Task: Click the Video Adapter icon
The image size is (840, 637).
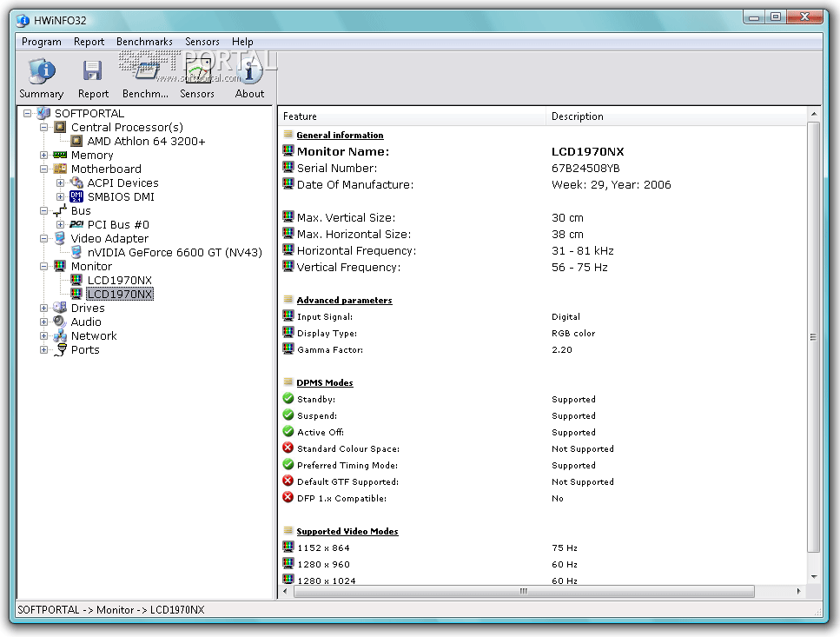Action: (60, 238)
